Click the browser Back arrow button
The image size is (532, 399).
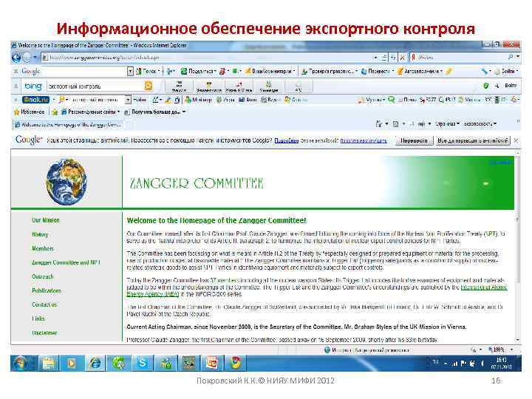tap(16, 58)
